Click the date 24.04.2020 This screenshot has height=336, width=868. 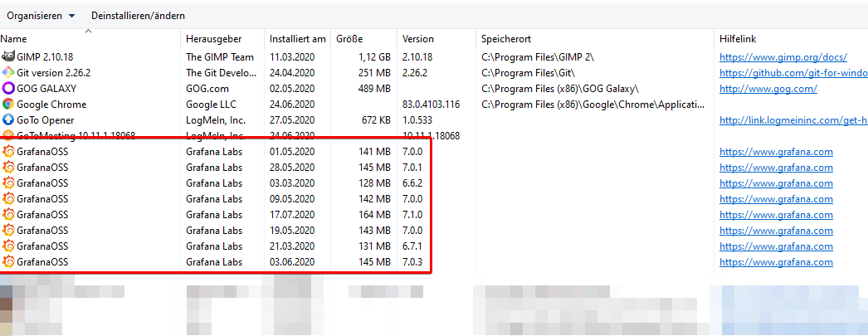pos(292,72)
